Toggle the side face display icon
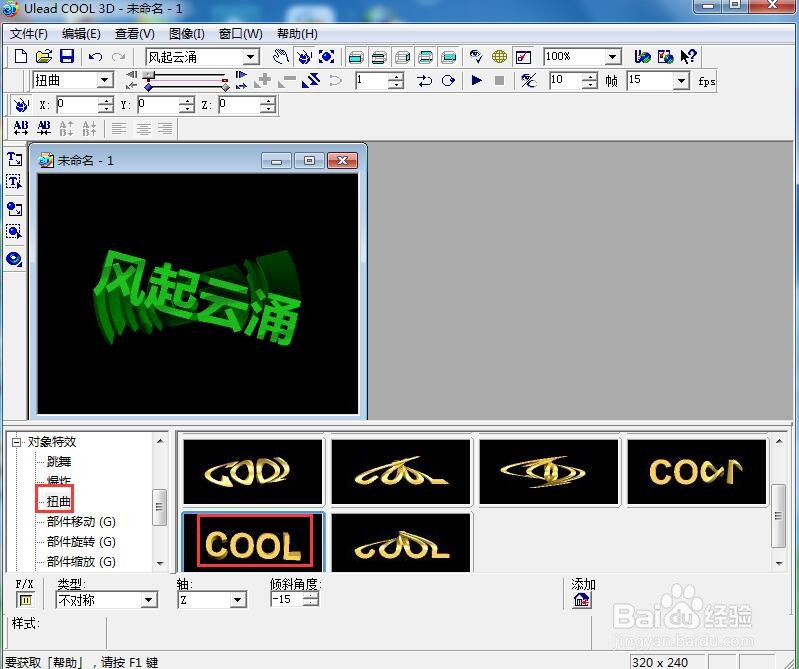This screenshot has height=669, width=799. pos(402,57)
